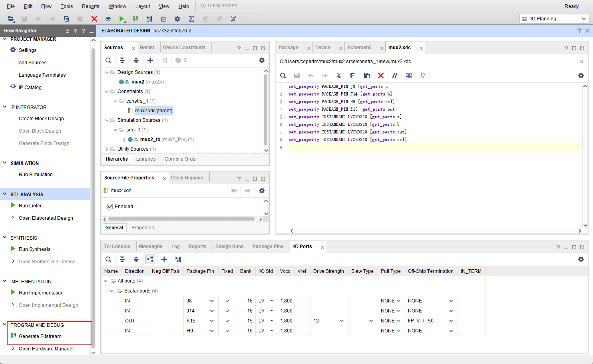The height and width of the screenshot is (364, 593).
Task: Collapse the Design Sources tree node
Action: 107,72
